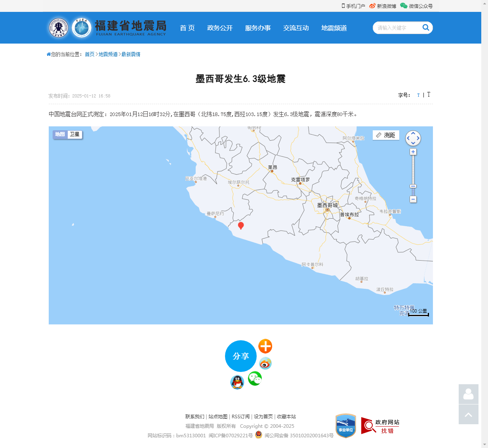
Task: Open the 地震频道 menu
Action: 334,28
